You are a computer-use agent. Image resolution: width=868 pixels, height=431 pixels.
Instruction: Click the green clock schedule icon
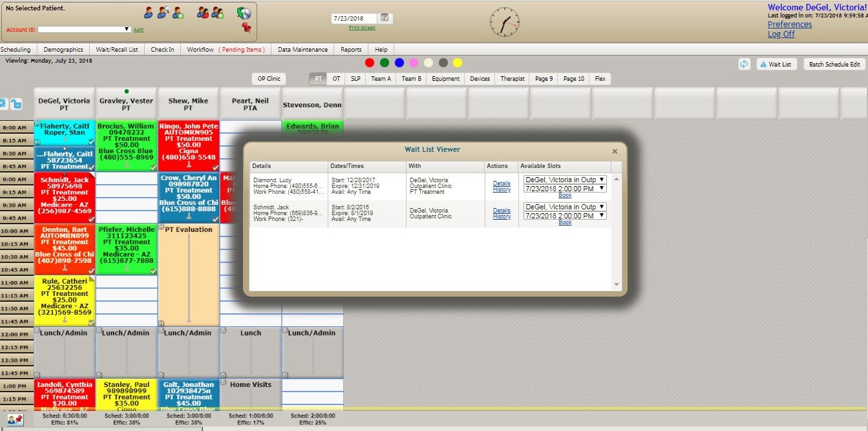(x=244, y=13)
